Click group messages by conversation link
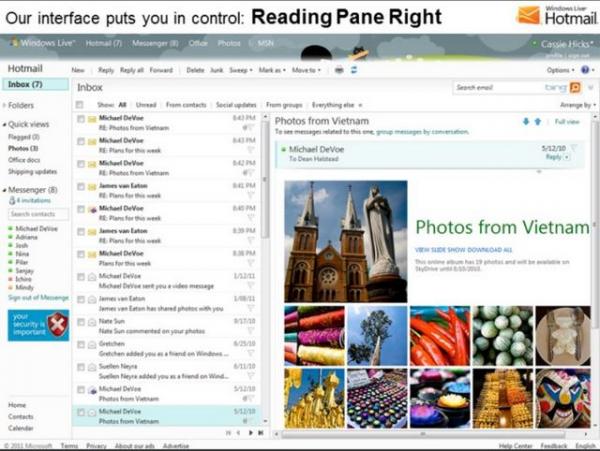 [x=422, y=132]
